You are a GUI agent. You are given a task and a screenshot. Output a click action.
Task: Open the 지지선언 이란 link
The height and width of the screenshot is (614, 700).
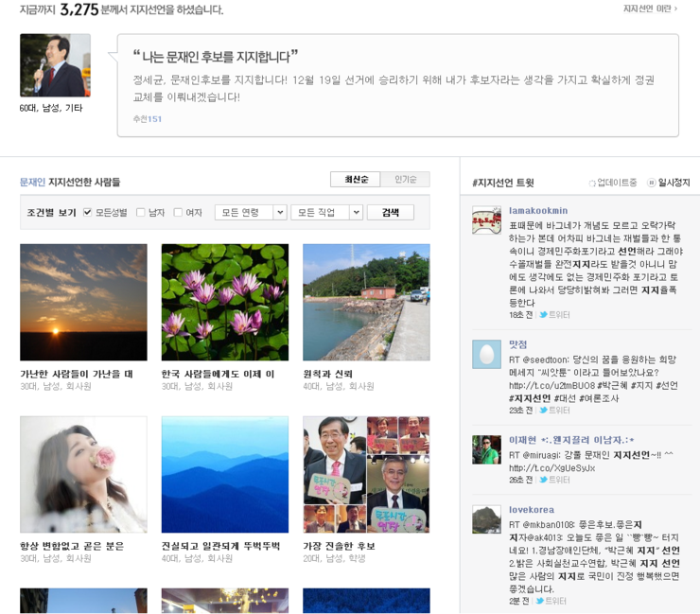click(x=650, y=9)
